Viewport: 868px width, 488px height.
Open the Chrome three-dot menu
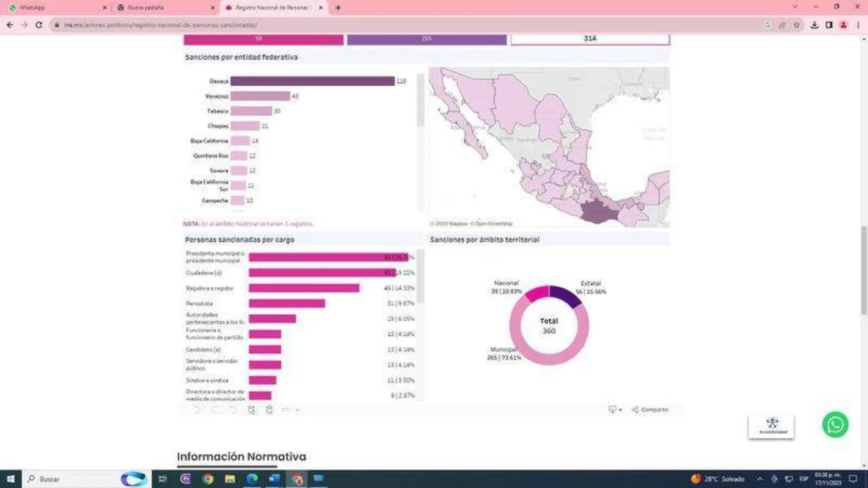858,25
